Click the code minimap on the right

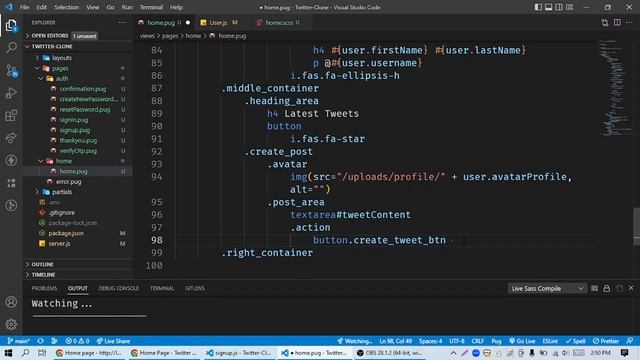coord(616,88)
